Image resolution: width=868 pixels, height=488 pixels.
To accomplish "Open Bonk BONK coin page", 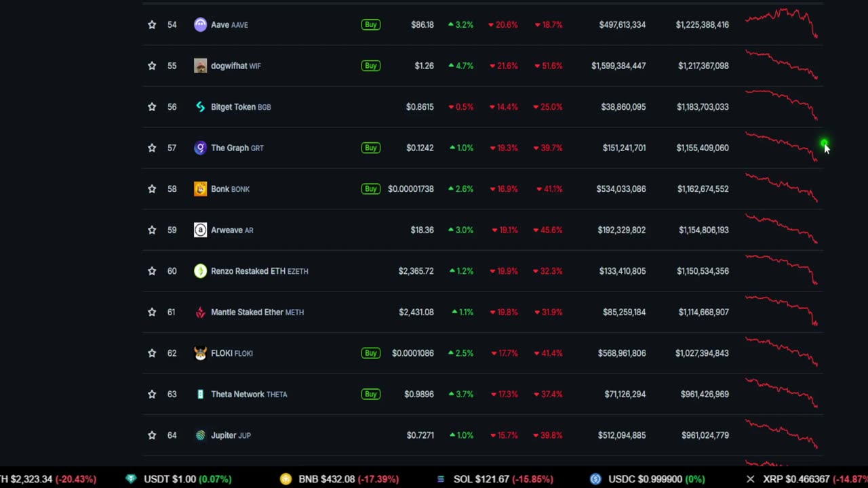I will pos(231,188).
